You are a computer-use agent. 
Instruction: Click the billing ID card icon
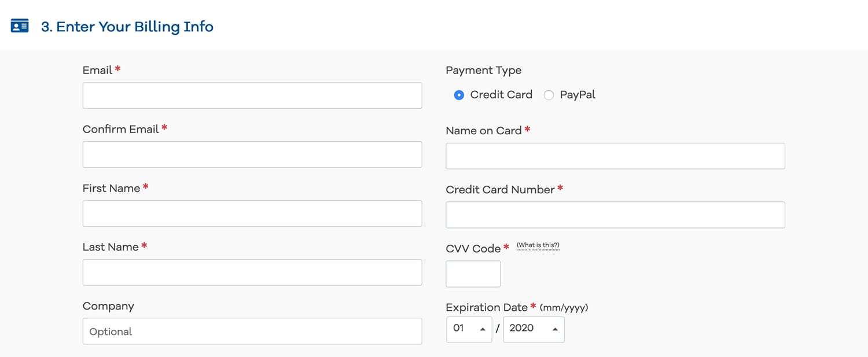pyautogui.click(x=20, y=27)
